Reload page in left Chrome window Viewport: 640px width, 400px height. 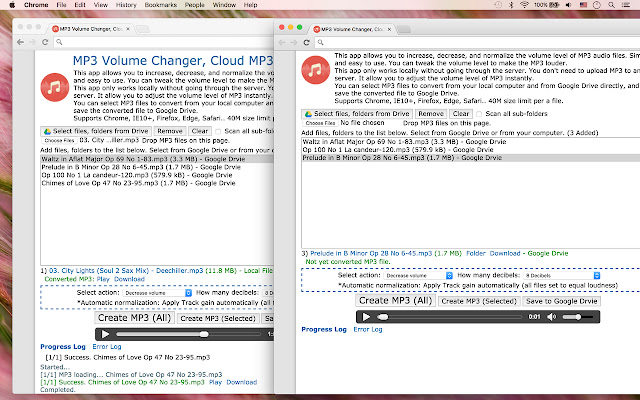point(45,42)
